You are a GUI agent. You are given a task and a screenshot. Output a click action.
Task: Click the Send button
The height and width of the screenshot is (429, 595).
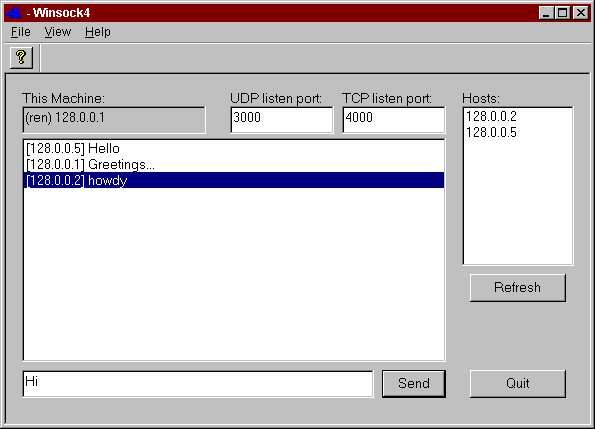(414, 383)
